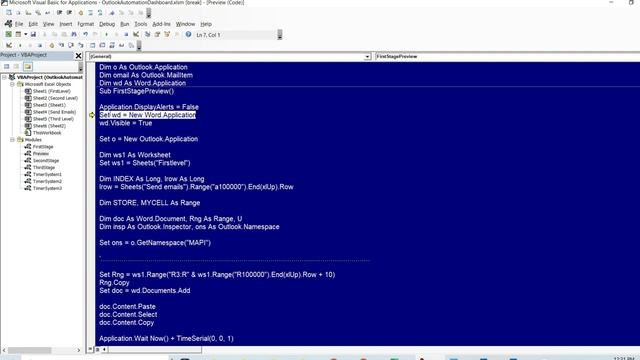This screenshot has height=360, width=640.
Task: Click the Outdent icon in Edit toolbar
Action: (x=69, y=13)
